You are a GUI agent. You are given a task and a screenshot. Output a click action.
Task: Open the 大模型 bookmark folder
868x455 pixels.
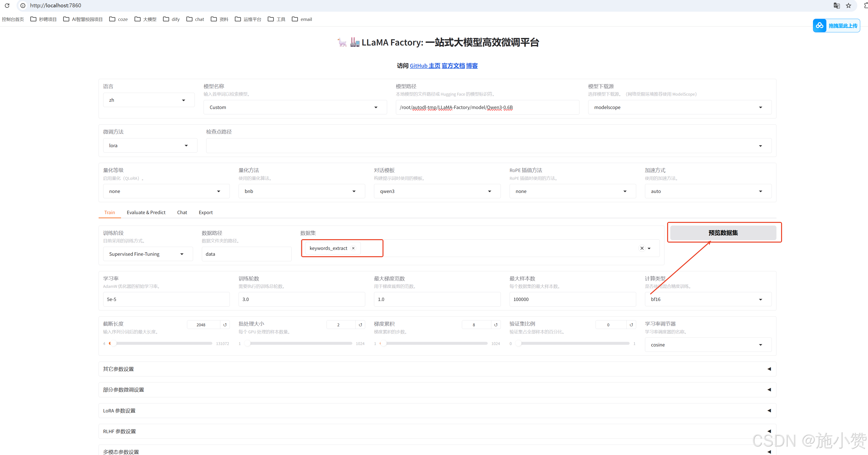145,19
